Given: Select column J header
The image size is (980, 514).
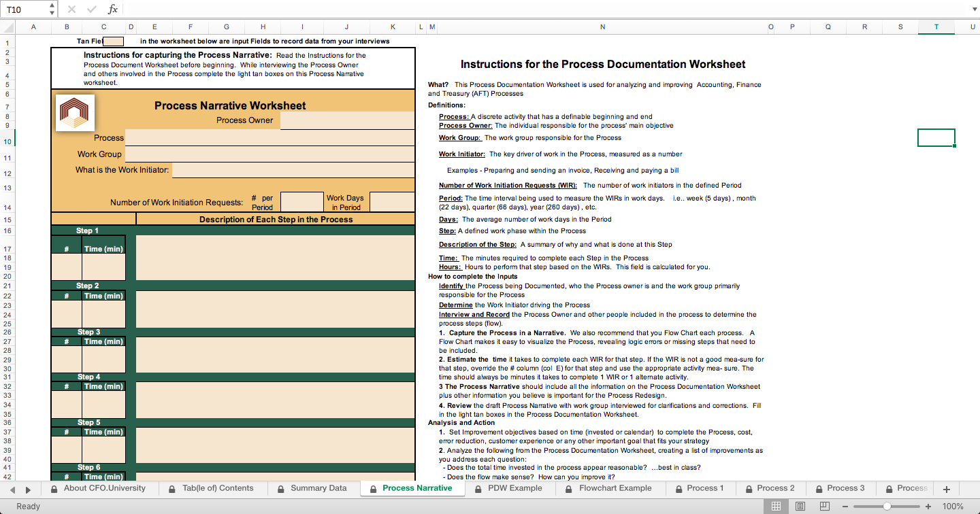Looking at the screenshot, I should pos(346,27).
